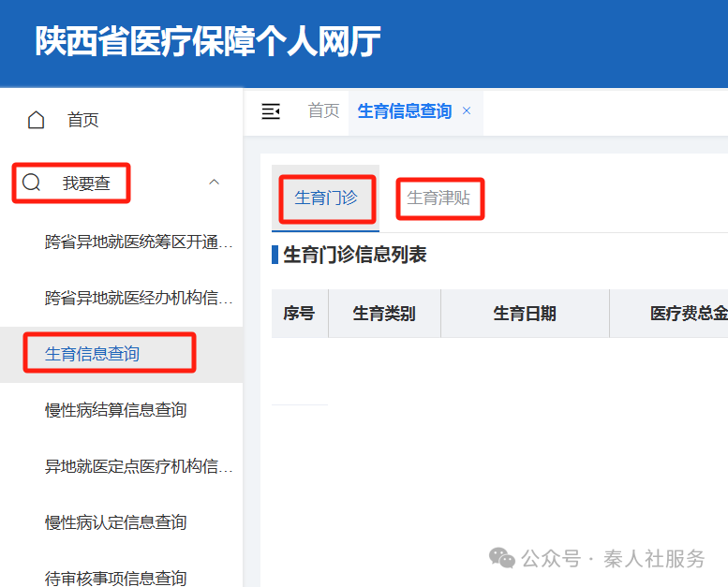Select the 生育门诊 tab

[x=326, y=198]
